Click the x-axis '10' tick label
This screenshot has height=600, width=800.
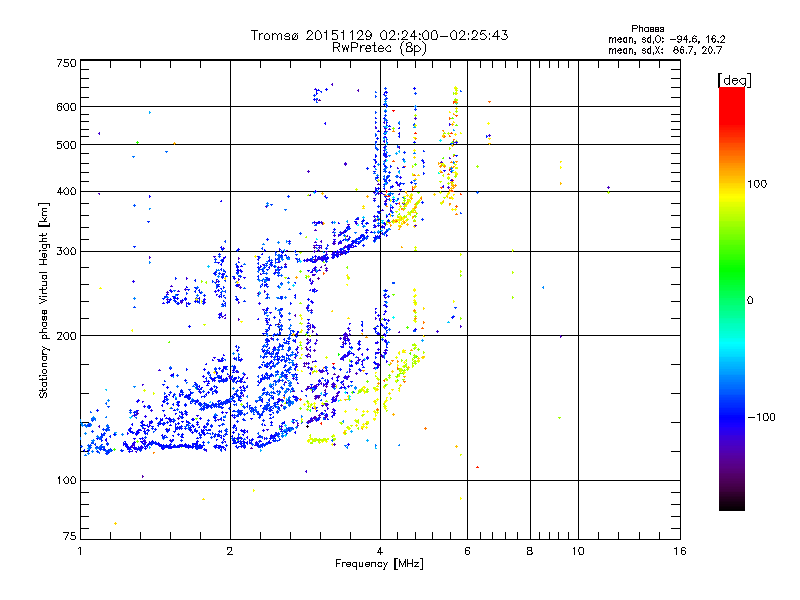coord(578,551)
